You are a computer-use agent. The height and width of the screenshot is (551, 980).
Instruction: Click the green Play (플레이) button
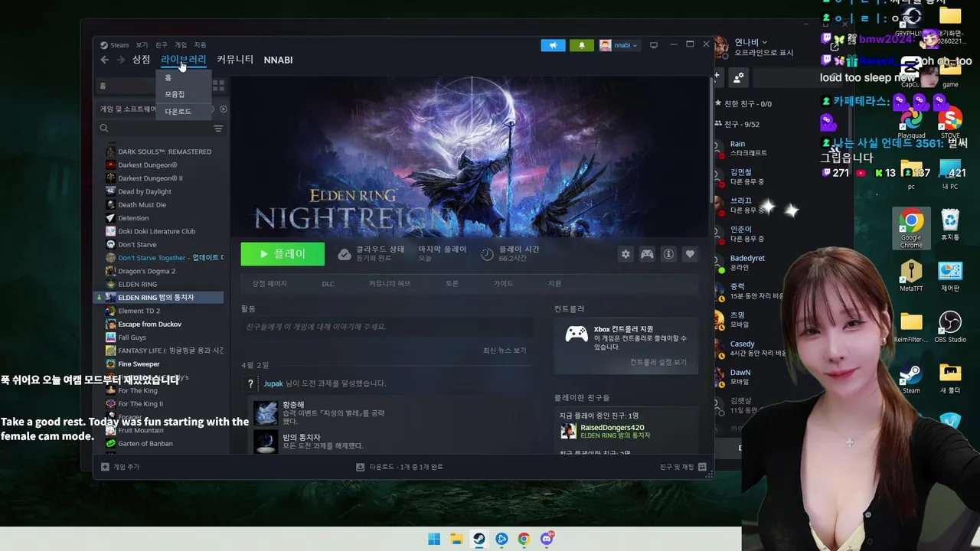(283, 254)
